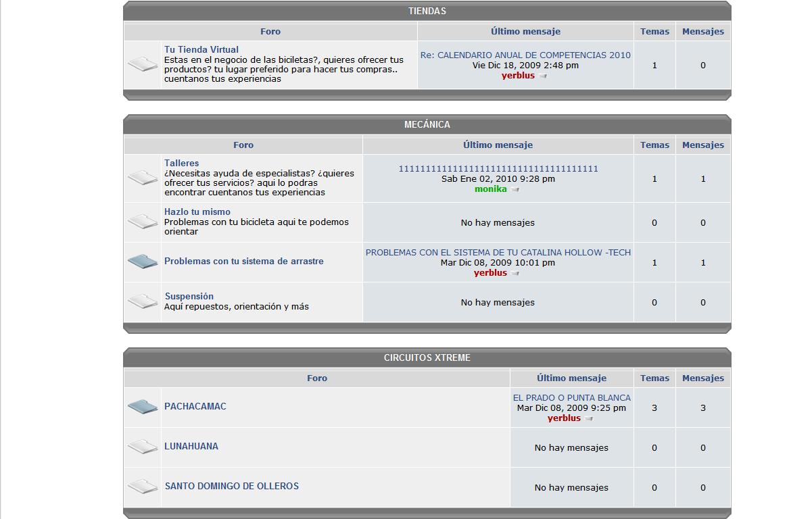Click the folder icon beside SANTO DOMINGO DE OLLEROS
This screenshot has height=519, width=812.
(x=143, y=487)
